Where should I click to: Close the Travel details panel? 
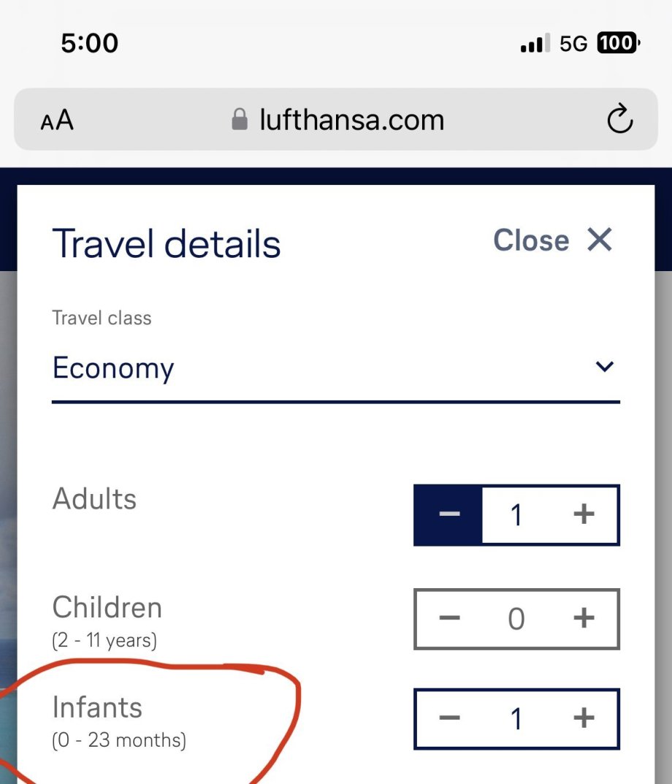point(553,240)
